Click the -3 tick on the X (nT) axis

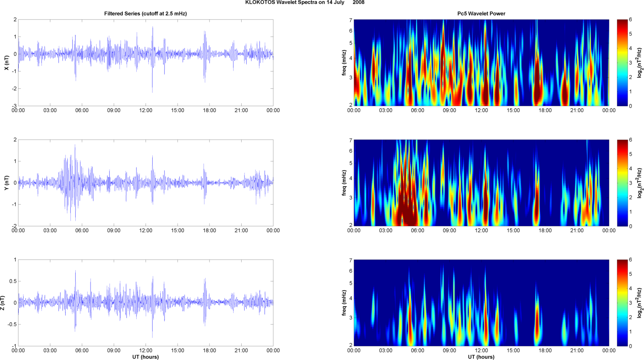pos(14,106)
